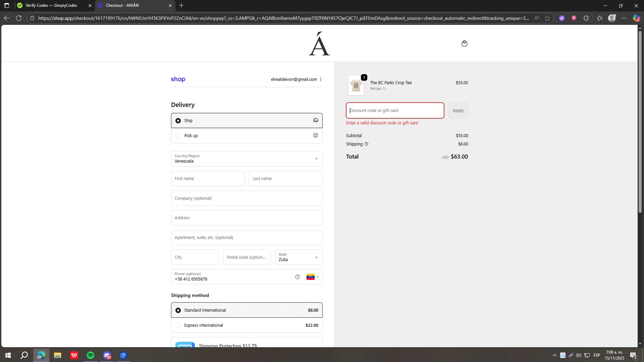Click the browser back arrow
This screenshot has height=362, width=644.
6,18
